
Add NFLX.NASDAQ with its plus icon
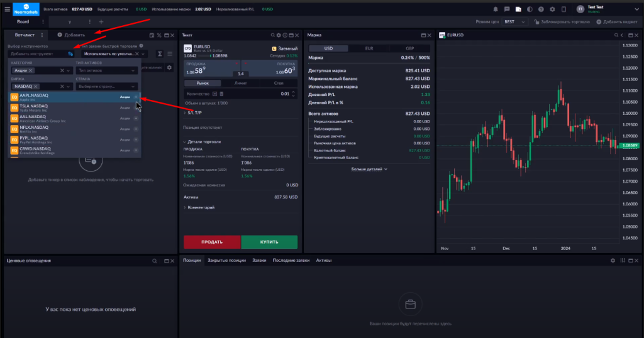click(136, 129)
